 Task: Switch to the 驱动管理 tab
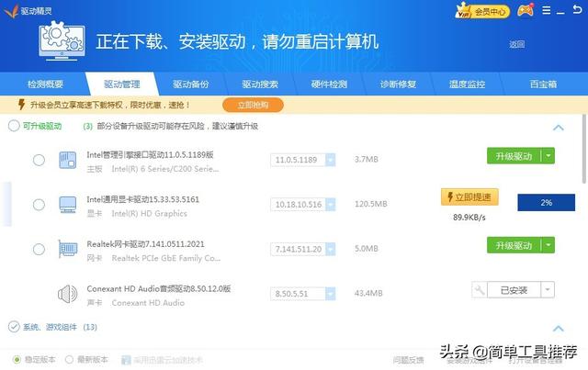(122, 84)
